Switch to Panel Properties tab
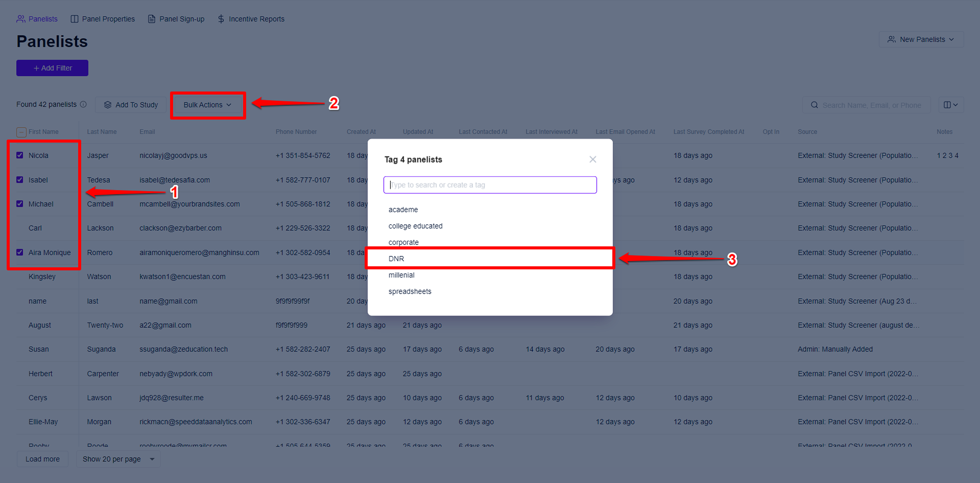This screenshot has height=483, width=980. pyautogui.click(x=103, y=19)
